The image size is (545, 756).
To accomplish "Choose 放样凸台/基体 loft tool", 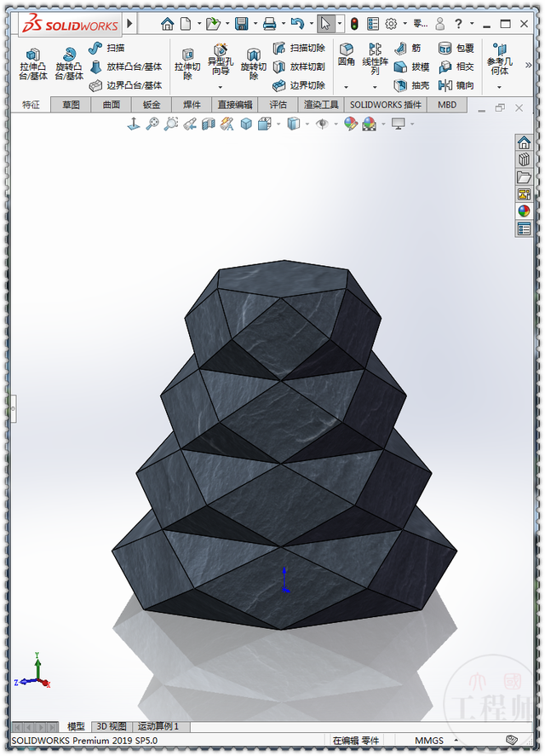I will (126, 66).
